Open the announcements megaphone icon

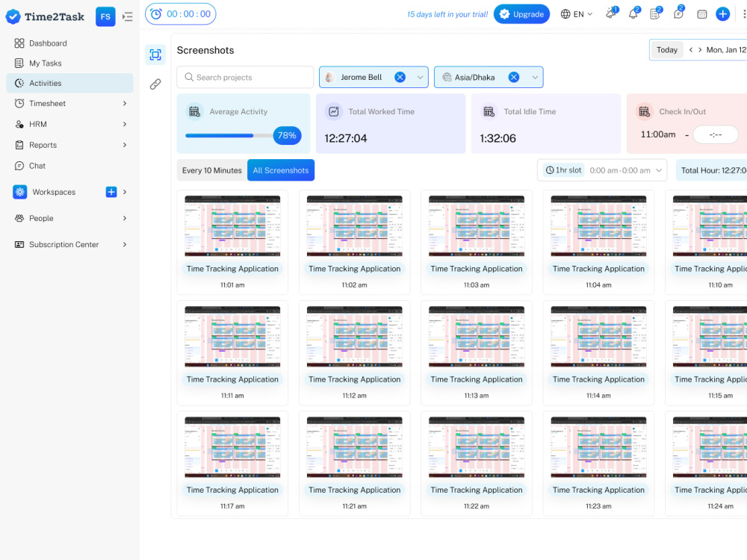[611, 13]
